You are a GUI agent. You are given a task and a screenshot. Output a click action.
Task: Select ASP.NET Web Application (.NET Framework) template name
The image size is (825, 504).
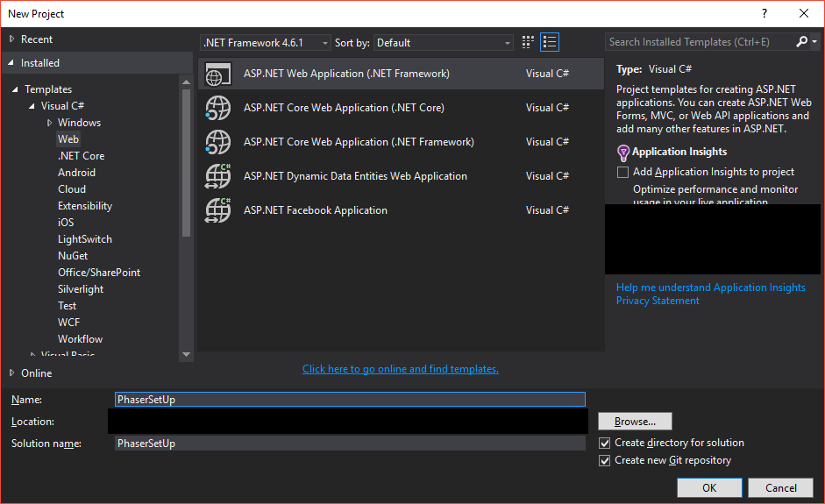[346, 74]
